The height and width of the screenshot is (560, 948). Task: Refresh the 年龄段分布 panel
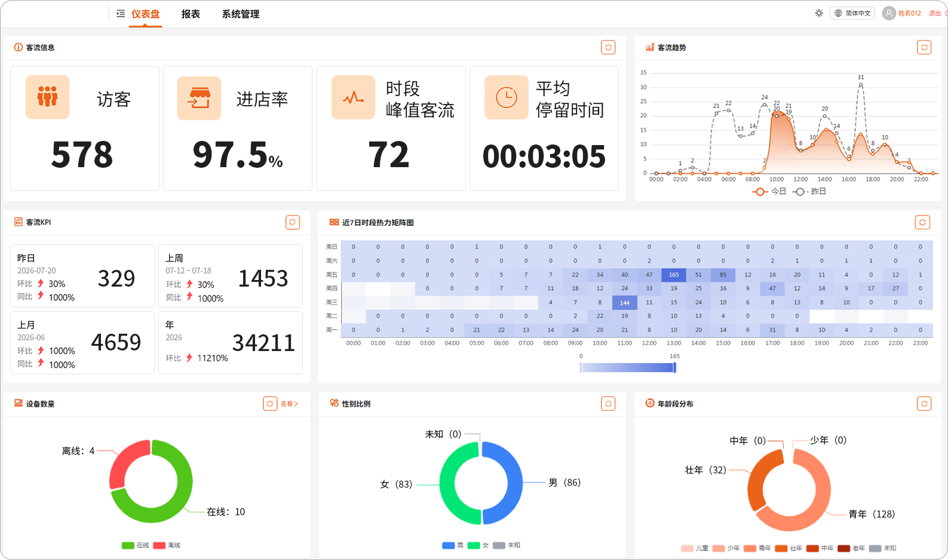tap(924, 404)
